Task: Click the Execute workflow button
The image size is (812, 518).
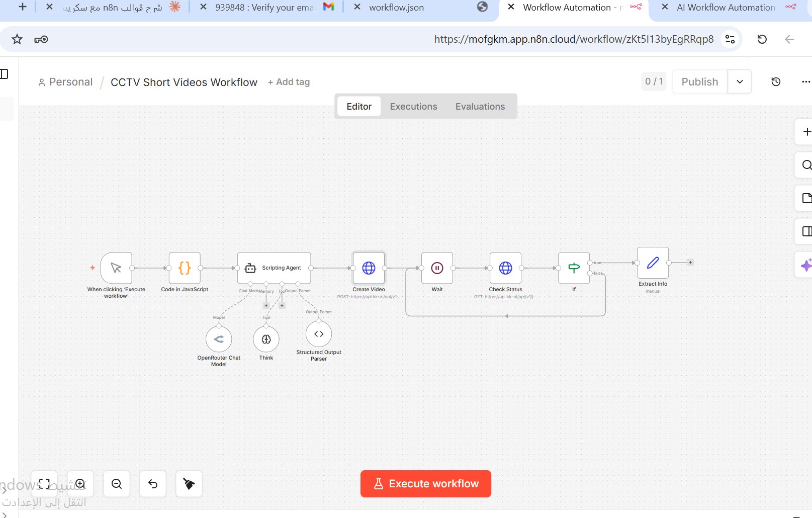Action: tap(426, 484)
